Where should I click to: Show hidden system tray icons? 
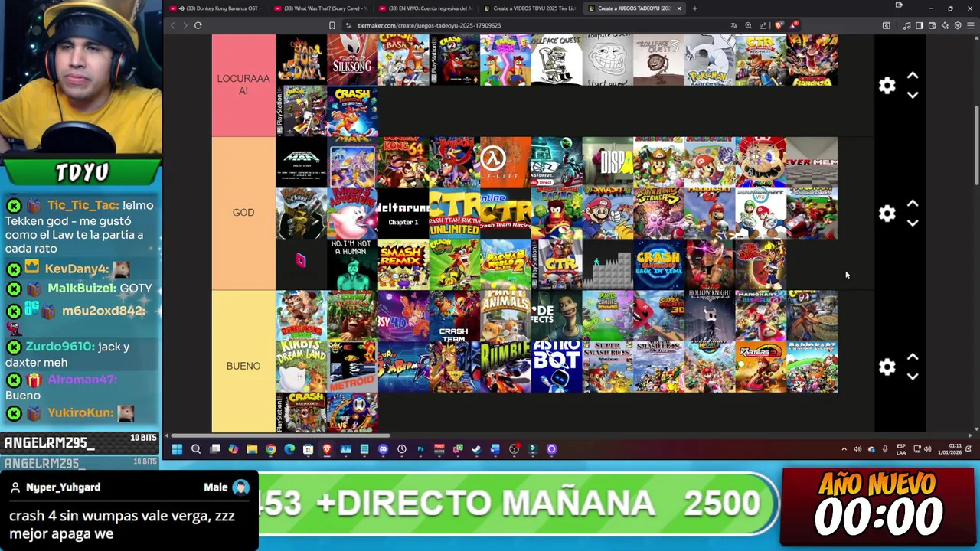(x=844, y=449)
